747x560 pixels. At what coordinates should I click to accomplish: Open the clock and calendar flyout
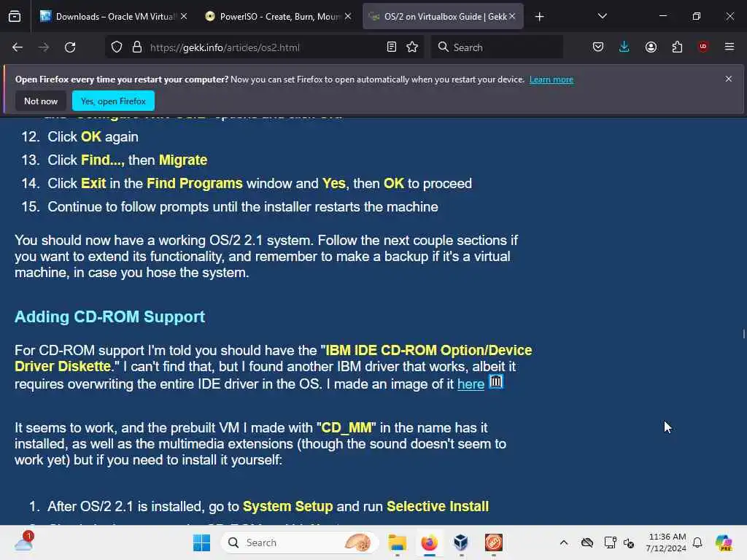[665, 542]
